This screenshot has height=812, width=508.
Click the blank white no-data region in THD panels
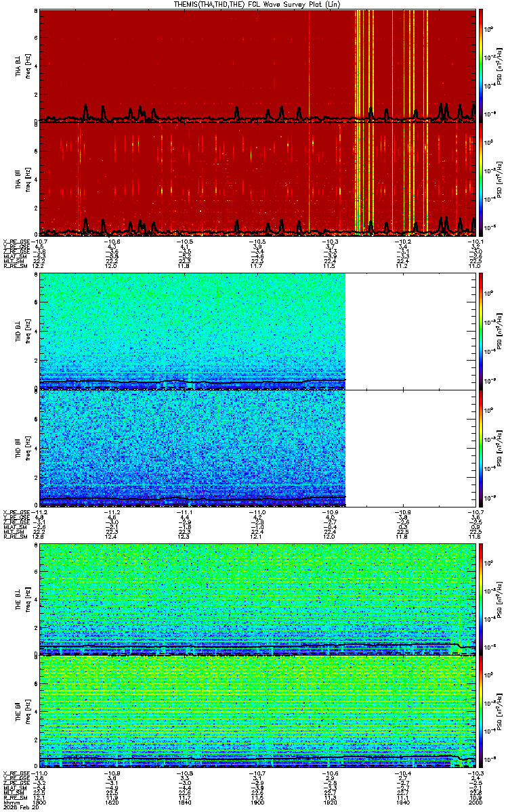tap(410, 389)
